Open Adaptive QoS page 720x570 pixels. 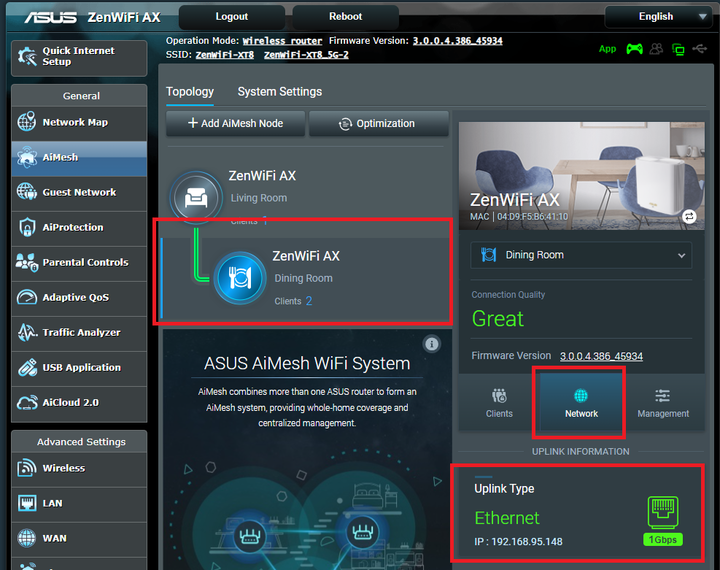pyautogui.click(x=79, y=298)
